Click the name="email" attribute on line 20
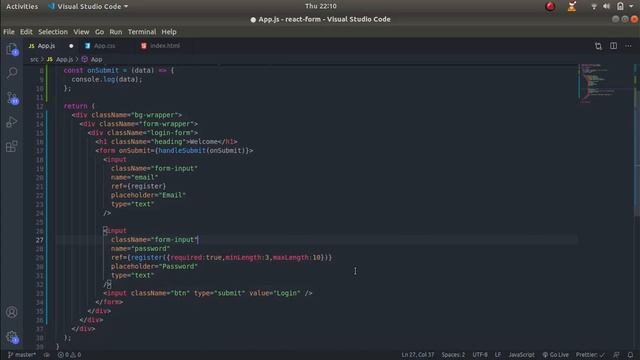The width and height of the screenshot is (640, 360). [134, 178]
